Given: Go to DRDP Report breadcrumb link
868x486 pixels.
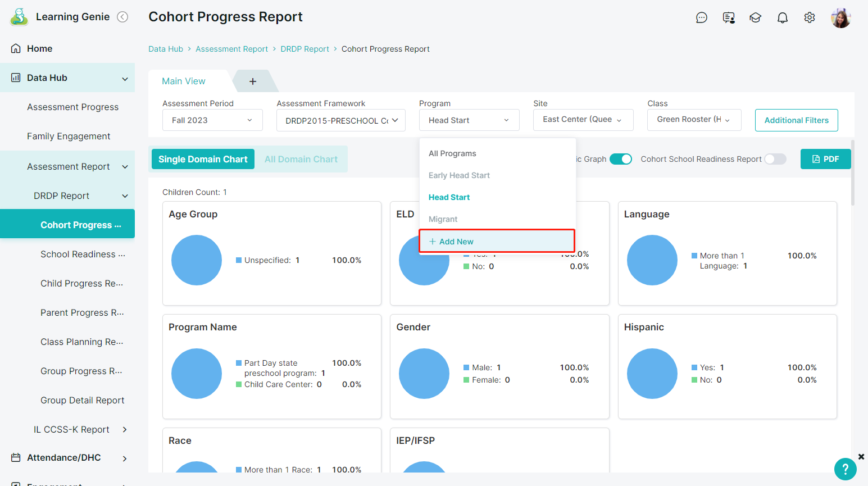Looking at the screenshot, I should click(305, 49).
